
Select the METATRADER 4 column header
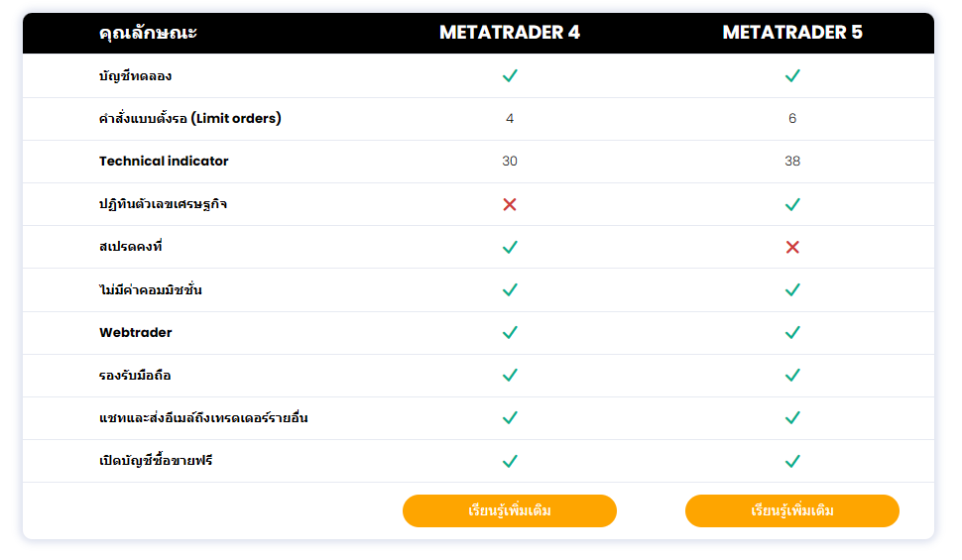click(x=510, y=33)
